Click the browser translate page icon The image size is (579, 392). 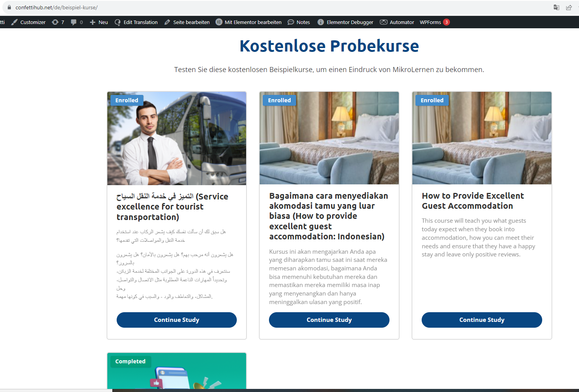tap(557, 7)
